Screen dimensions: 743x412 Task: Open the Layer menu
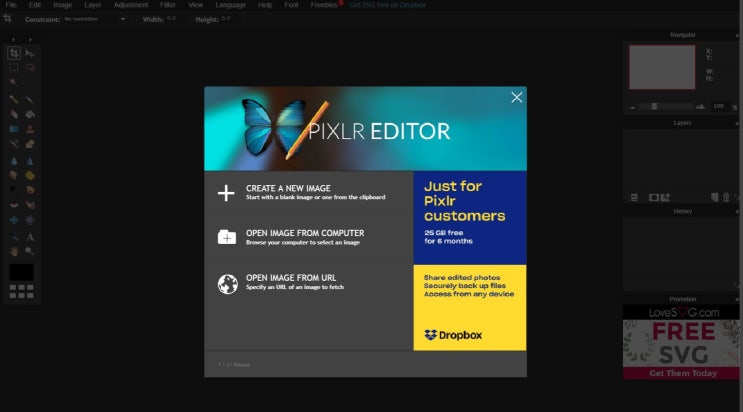(x=93, y=5)
